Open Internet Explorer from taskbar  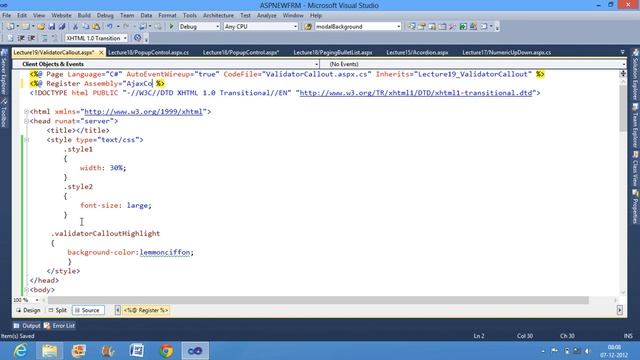tap(20, 351)
